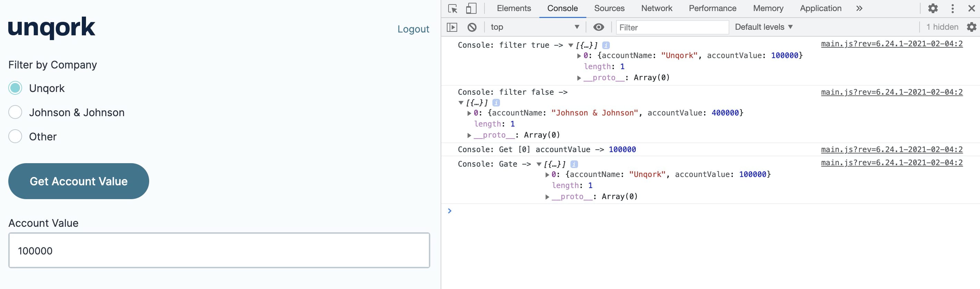Open DevTools three-dot customize menu
The height and width of the screenshot is (289, 980).
(x=953, y=8)
